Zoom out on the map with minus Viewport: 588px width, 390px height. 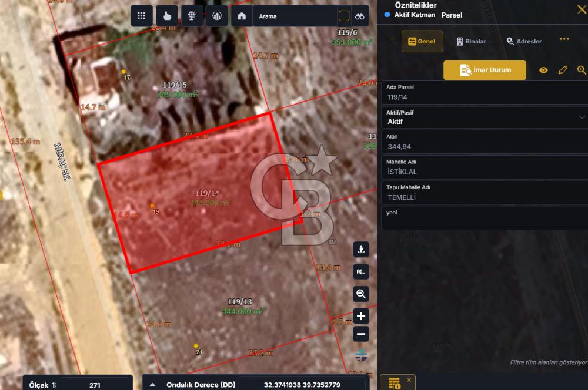(361, 334)
